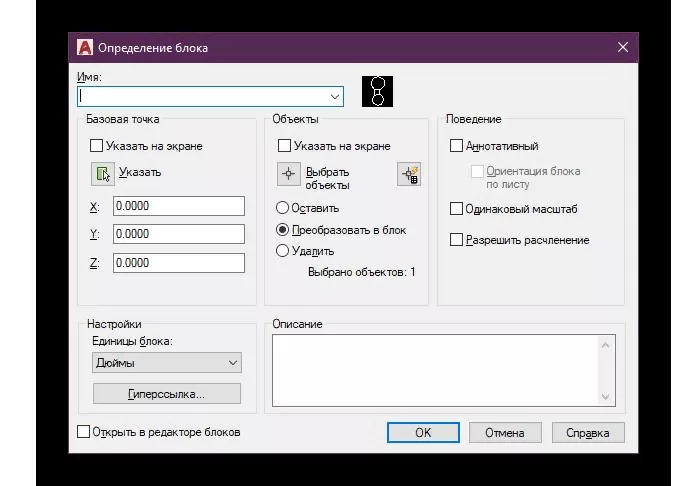This screenshot has width=700, height=486.
Task: Click the Y coordinate field
Action: 179,234
